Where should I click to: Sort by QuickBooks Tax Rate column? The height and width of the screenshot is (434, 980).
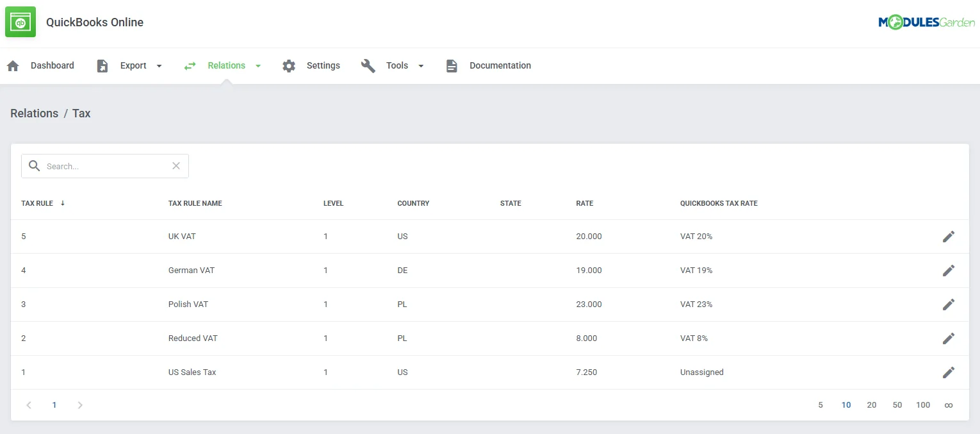click(719, 203)
